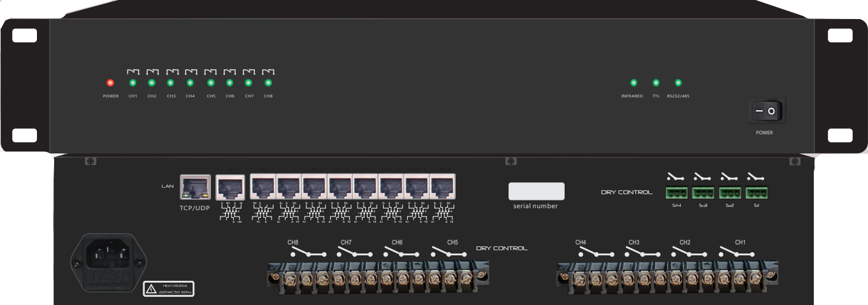Image resolution: width=868 pixels, height=305 pixels.
Task: Toggle the POWER rocker switch
Action: (x=765, y=112)
